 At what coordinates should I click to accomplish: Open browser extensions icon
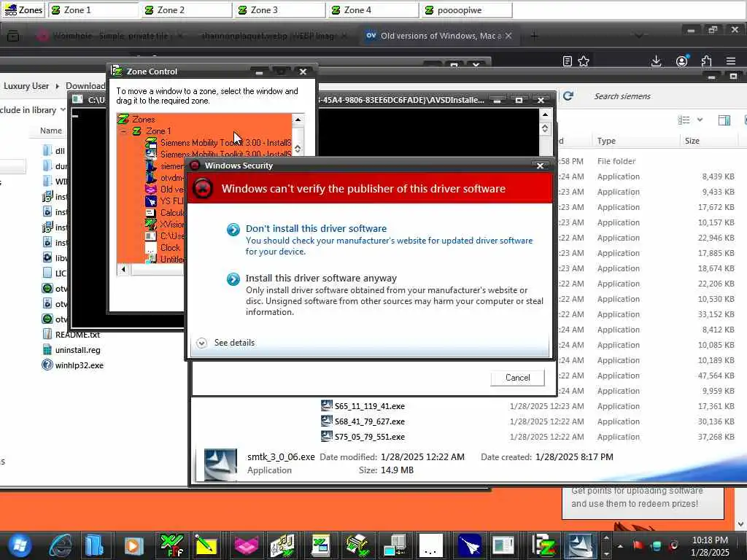coord(706,61)
